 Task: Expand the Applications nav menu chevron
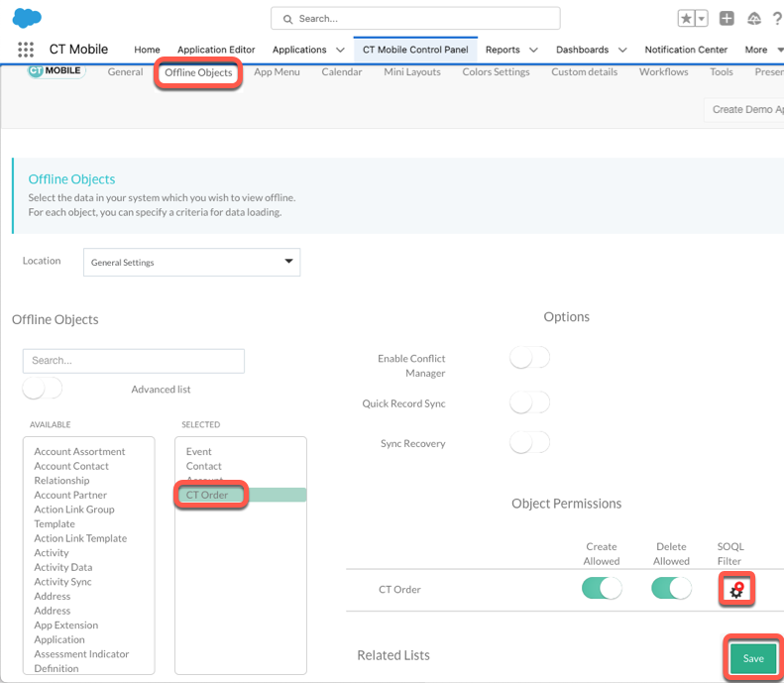(x=341, y=50)
